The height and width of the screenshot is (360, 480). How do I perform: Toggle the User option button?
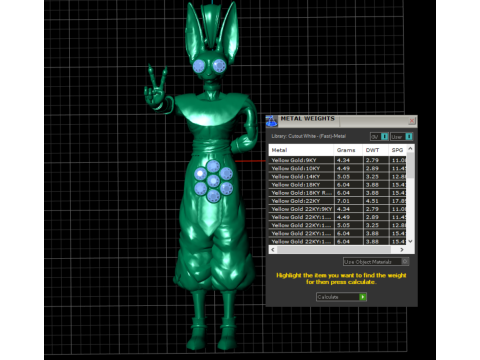(402, 137)
